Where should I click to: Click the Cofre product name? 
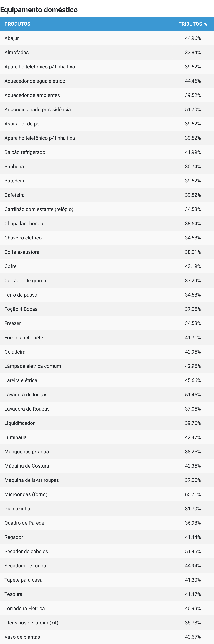click(11, 266)
